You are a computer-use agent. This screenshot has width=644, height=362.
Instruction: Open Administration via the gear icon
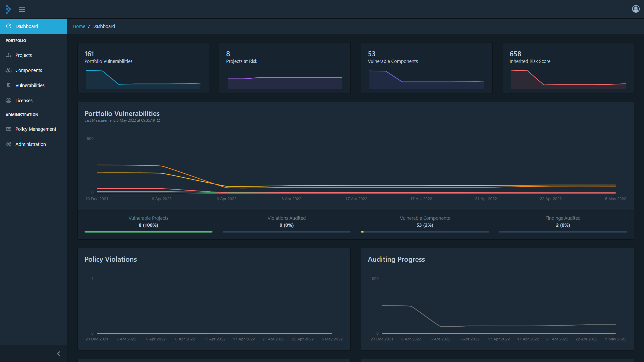(x=8, y=144)
